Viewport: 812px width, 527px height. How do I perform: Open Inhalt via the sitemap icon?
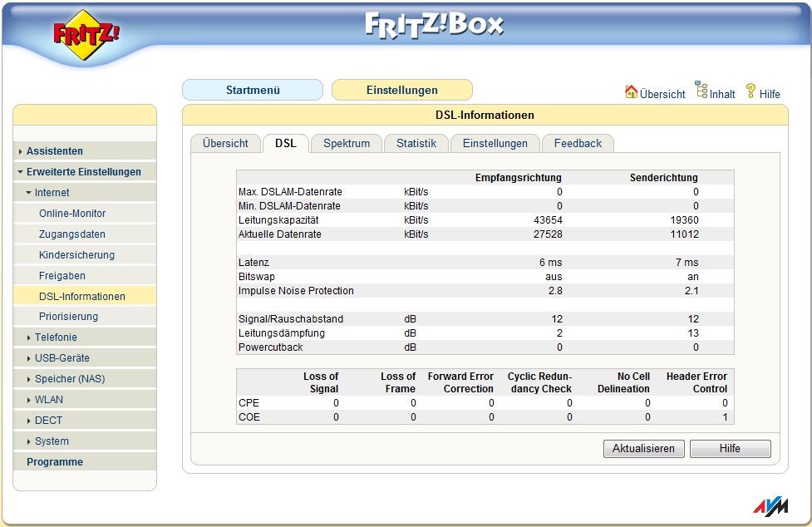point(701,91)
